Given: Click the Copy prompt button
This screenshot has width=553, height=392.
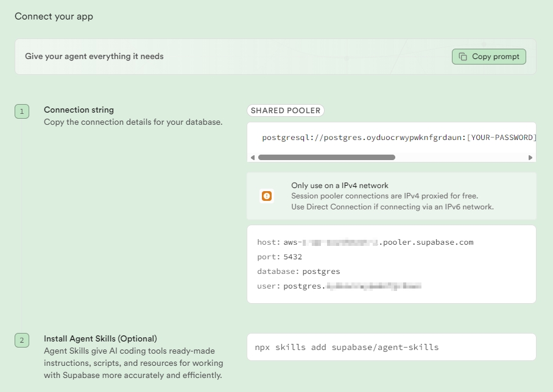Looking at the screenshot, I should (489, 57).
